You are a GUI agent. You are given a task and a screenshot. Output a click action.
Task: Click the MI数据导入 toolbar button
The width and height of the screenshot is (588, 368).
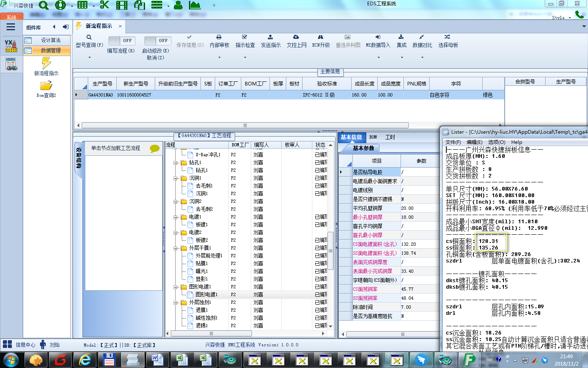point(378,41)
